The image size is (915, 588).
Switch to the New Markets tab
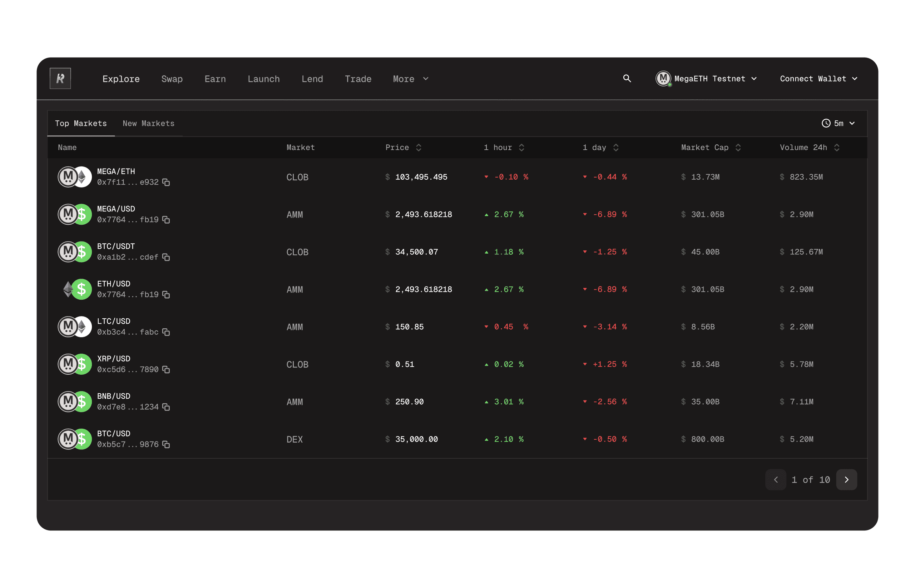[148, 123]
